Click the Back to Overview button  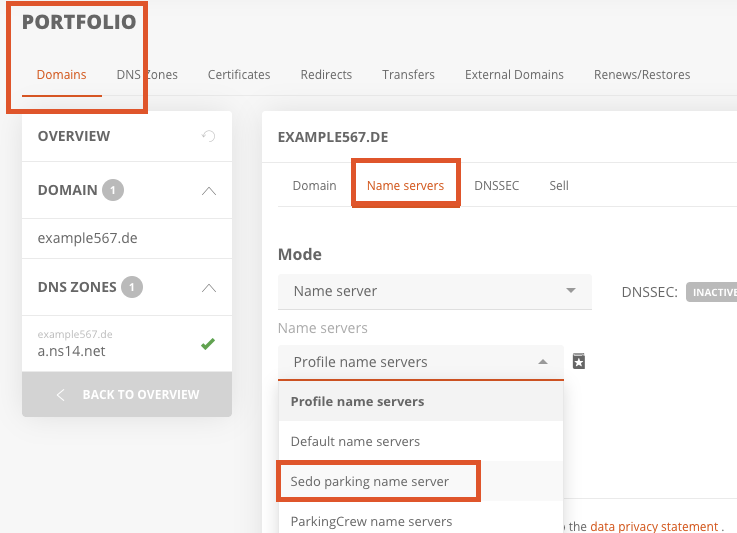(x=127, y=394)
